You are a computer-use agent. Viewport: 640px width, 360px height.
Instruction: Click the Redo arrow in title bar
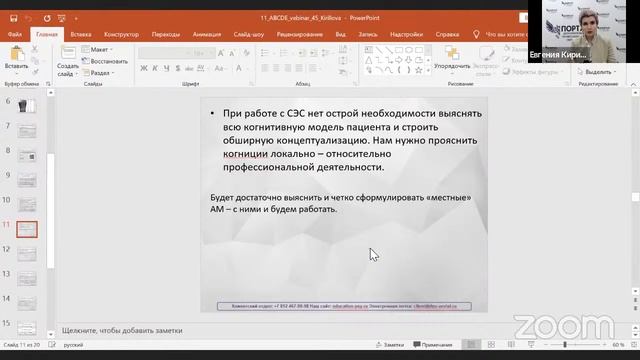[x=47, y=18]
